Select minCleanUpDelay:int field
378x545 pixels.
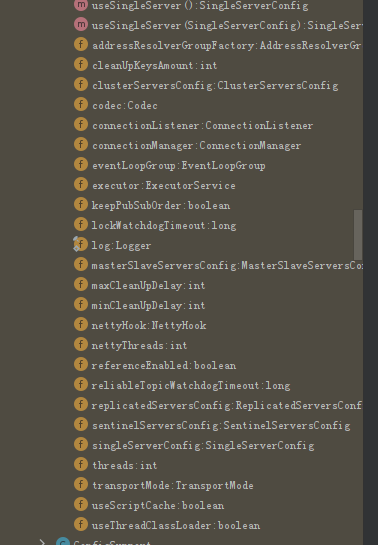pyautogui.click(x=148, y=306)
